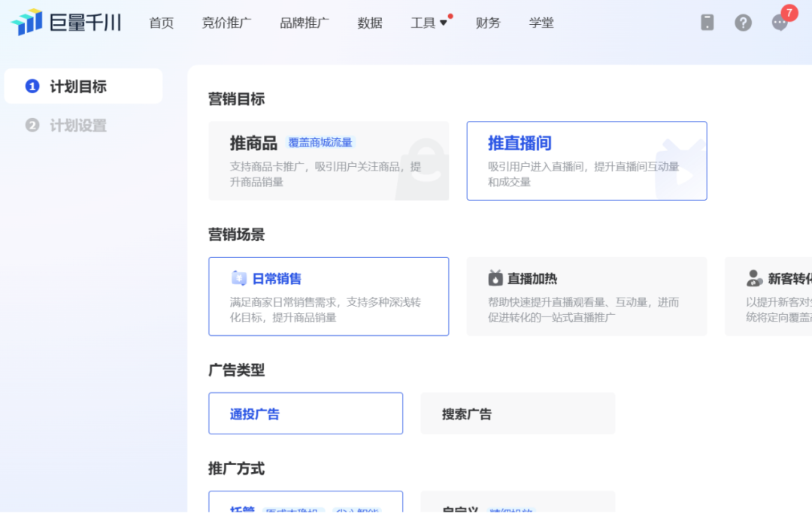This screenshot has height=517, width=812.
Task: Open the 竞价推广 menu
Action: pyautogui.click(x=227, y=23)
